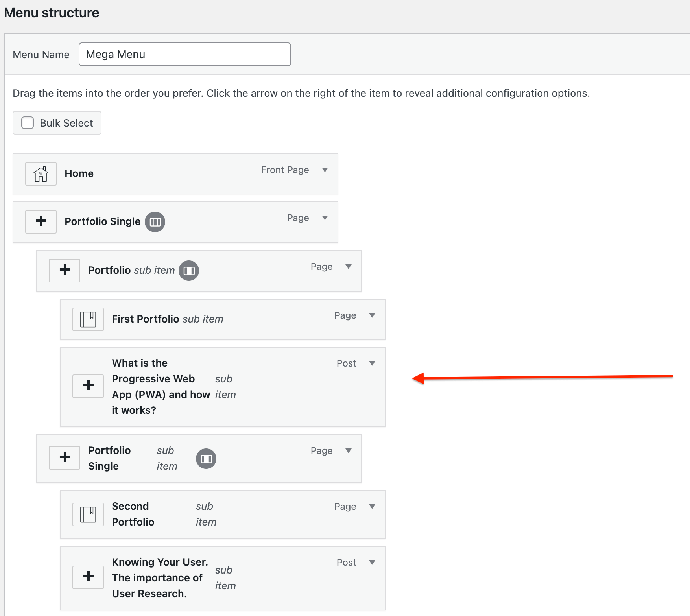Click column badge on nested Portfolio Single sub item
The width and height of the screenshot is (690, 616).
point(206,459)
